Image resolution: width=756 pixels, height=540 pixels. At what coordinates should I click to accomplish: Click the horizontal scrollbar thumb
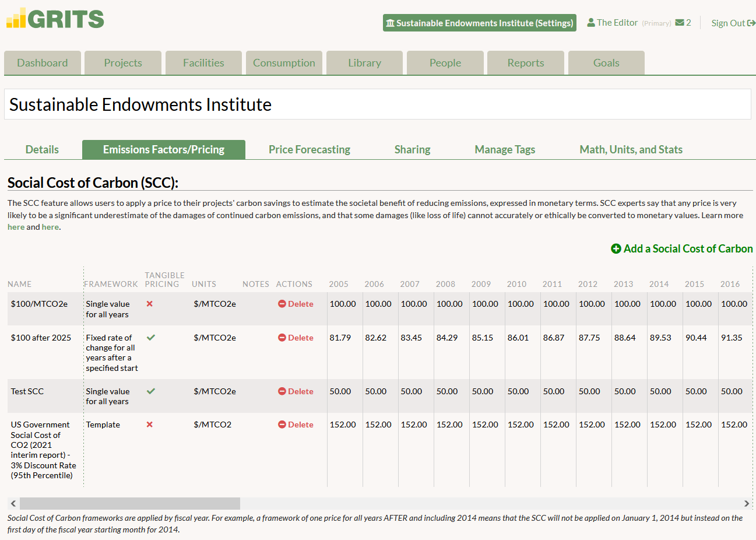point(129,503)
